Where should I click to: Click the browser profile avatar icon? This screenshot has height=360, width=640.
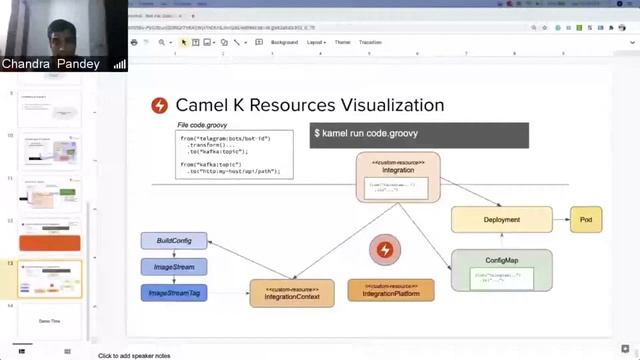tap(622, 28)
